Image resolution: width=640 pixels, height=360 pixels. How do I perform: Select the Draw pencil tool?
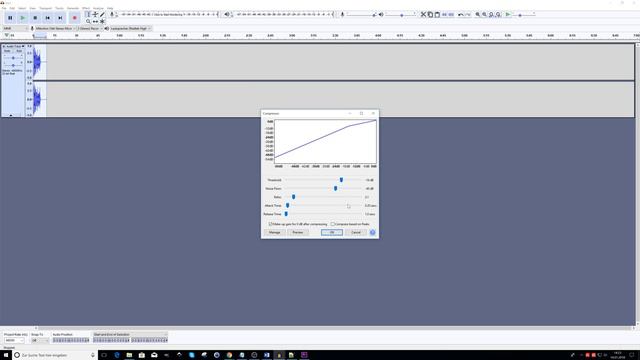pyautogui.click(x=102, y=14)
